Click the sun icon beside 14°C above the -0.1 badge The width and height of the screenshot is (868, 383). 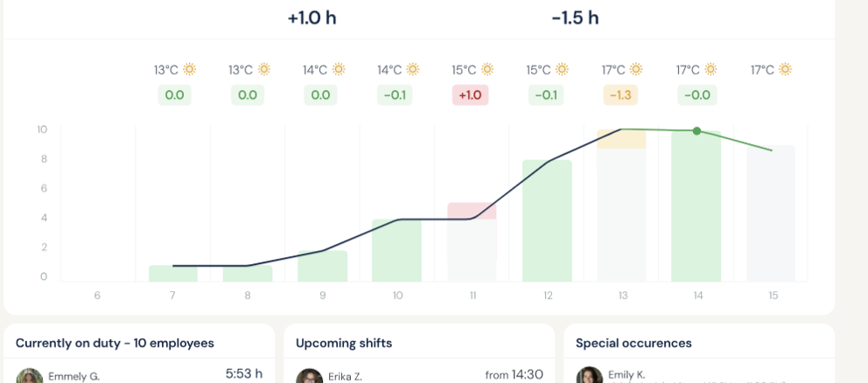(x=413, y=70)
